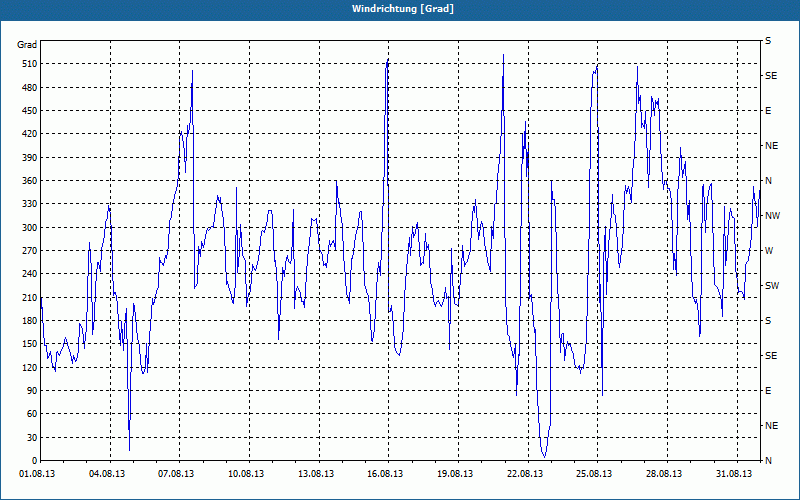Viewport: 800px width, 500px height.
Task: Click the y-axis value 360
Action: click(x=28, y=181)
